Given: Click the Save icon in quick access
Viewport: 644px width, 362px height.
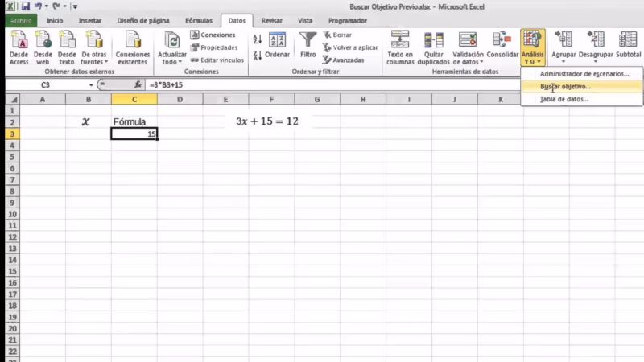Looking at the screenshot, I should (26, 6).
